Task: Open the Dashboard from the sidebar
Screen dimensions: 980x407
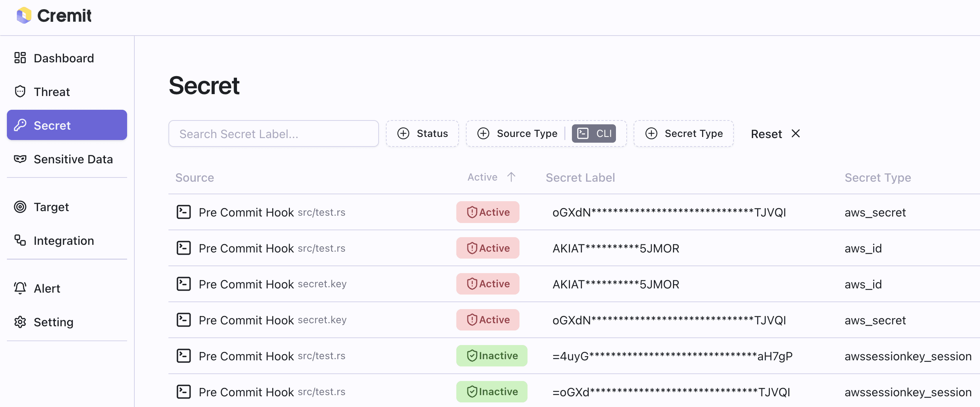Action: (x=63, y=58)
